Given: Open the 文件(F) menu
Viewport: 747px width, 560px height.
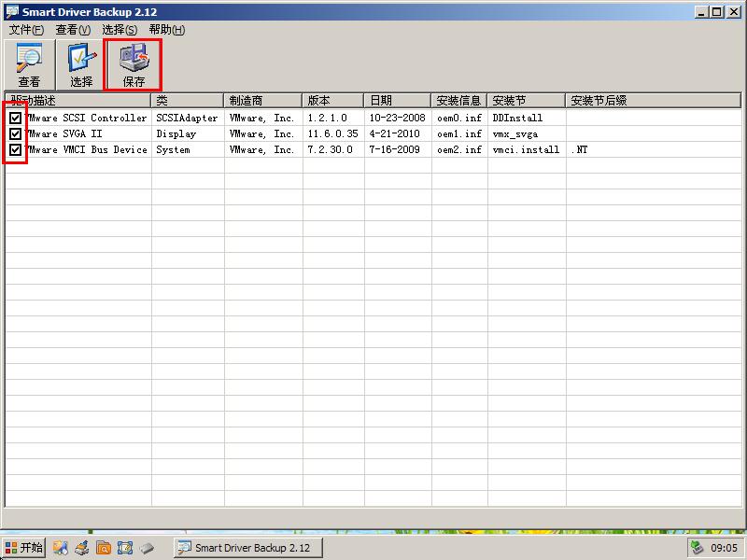Looking at the screenshot, I should click(26, 30).
